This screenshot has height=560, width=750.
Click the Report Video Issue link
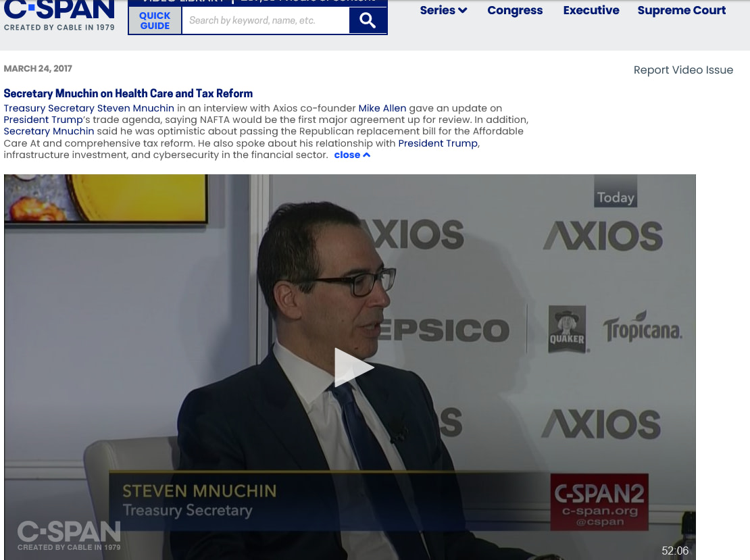(x=683, y=70)
